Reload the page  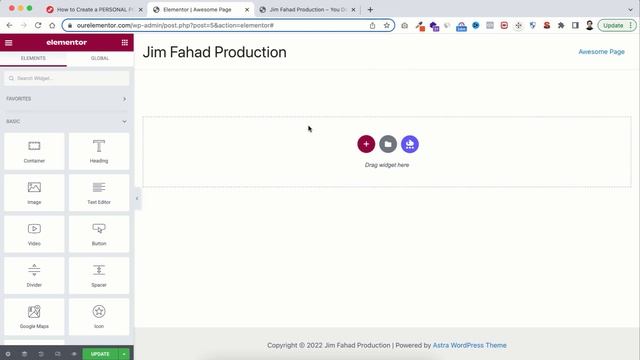click(x=38, y=25)
